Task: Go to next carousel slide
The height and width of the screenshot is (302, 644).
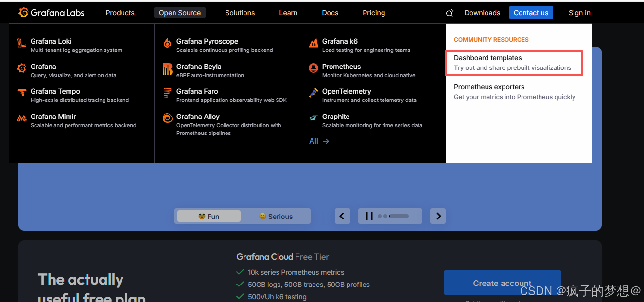Action: [x=438, y=216]
